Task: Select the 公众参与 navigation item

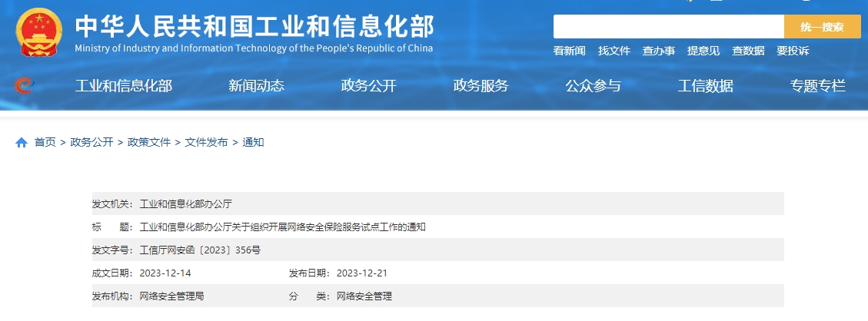Action: 593,86
